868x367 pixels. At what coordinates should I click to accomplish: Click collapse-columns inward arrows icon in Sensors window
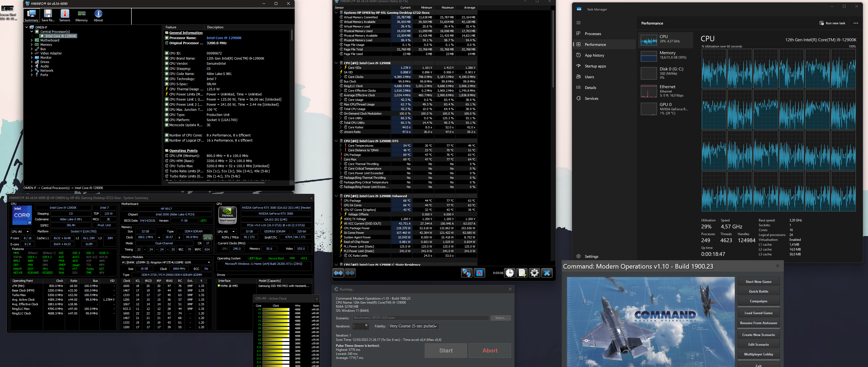[350, 273]
